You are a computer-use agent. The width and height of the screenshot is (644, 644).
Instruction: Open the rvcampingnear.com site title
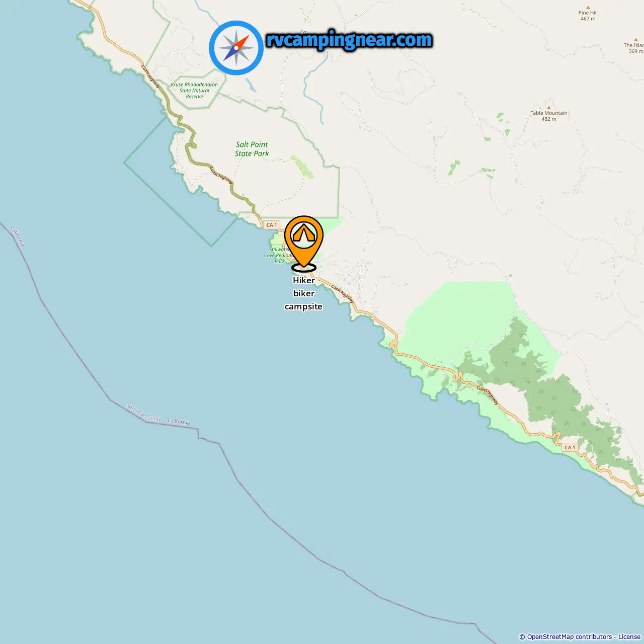coord(349,40)
